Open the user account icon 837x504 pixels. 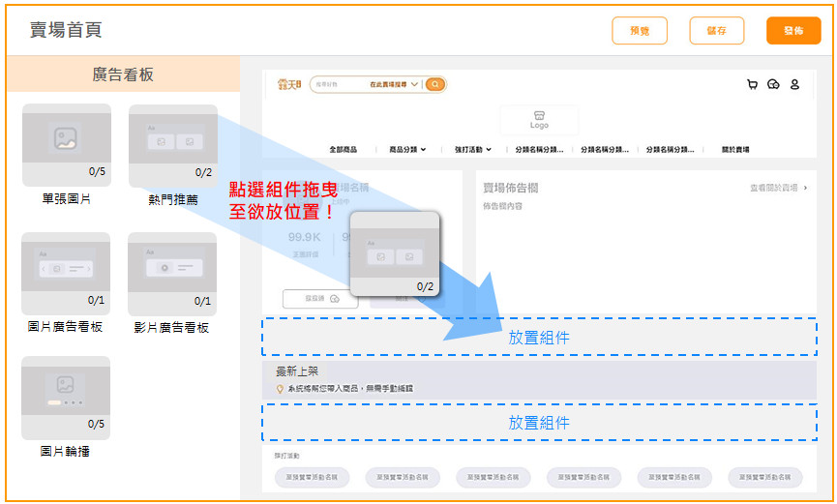tap(794, 85)
